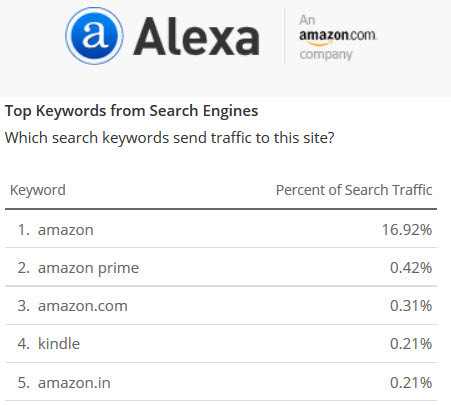Open the 'amazon prime' keyword link
Image resolution: width=451 pixels, height=405 pixels.
tap(88, 268)
